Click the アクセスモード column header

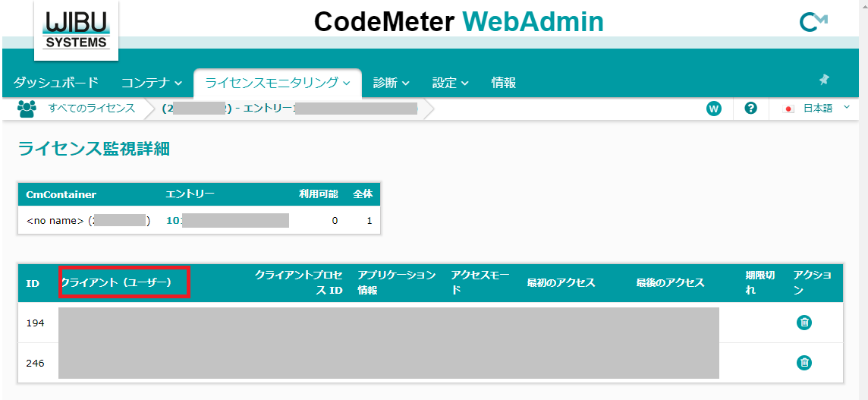[x=480, y=282]
